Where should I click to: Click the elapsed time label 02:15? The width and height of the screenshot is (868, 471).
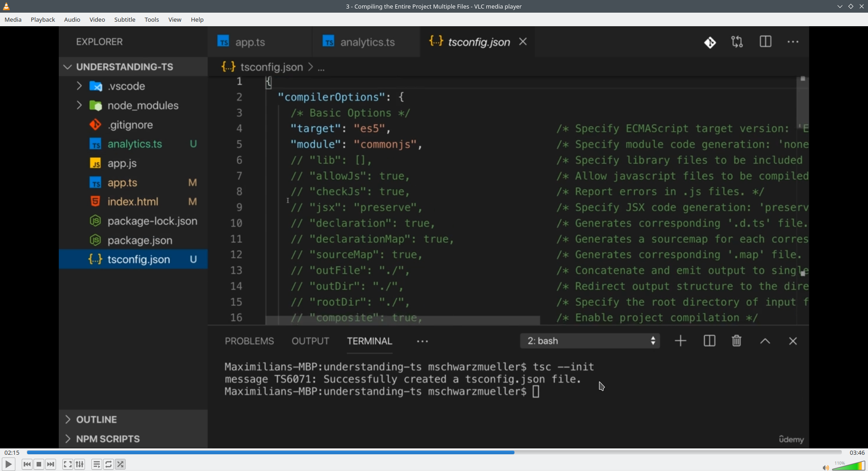pos(12,452)
